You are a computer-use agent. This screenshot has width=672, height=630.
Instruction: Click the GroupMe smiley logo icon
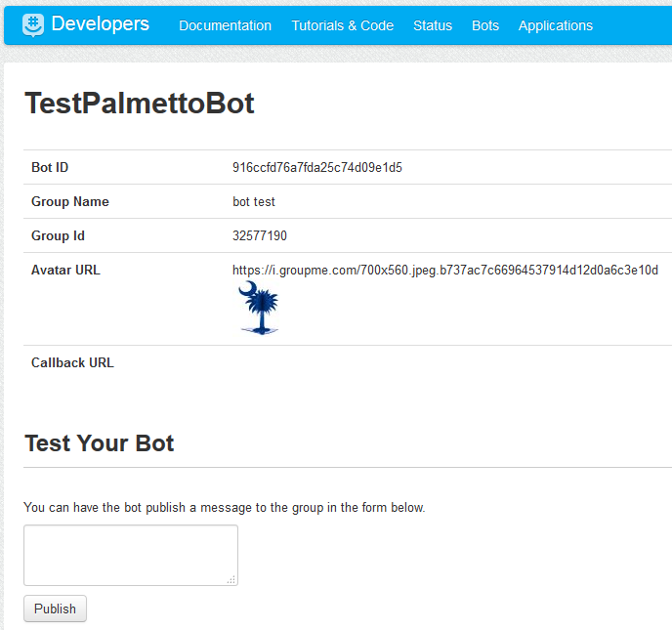pos(33,24)
